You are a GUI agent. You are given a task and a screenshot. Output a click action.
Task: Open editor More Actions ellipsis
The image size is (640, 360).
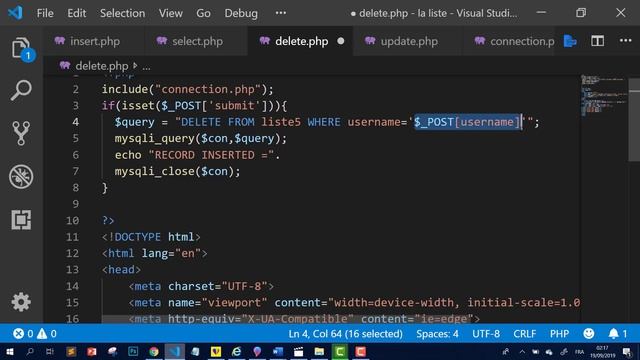coord(625,41)
